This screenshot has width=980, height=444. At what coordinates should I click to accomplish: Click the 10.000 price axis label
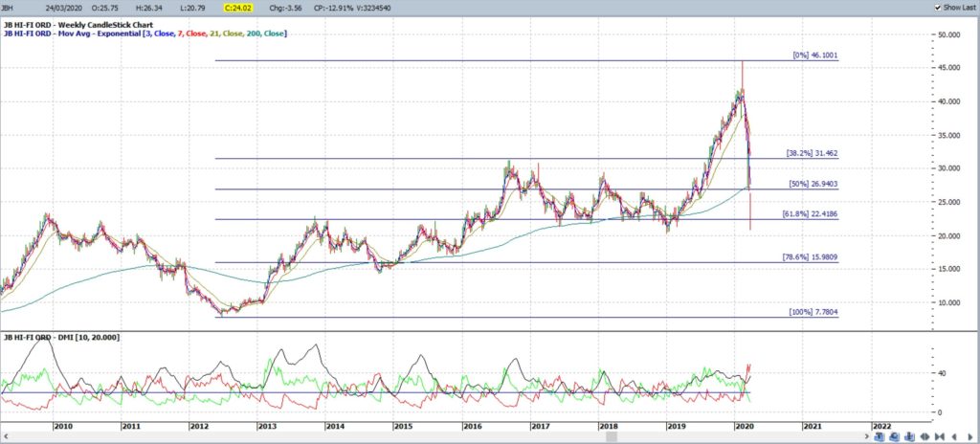tap(948, 302)
